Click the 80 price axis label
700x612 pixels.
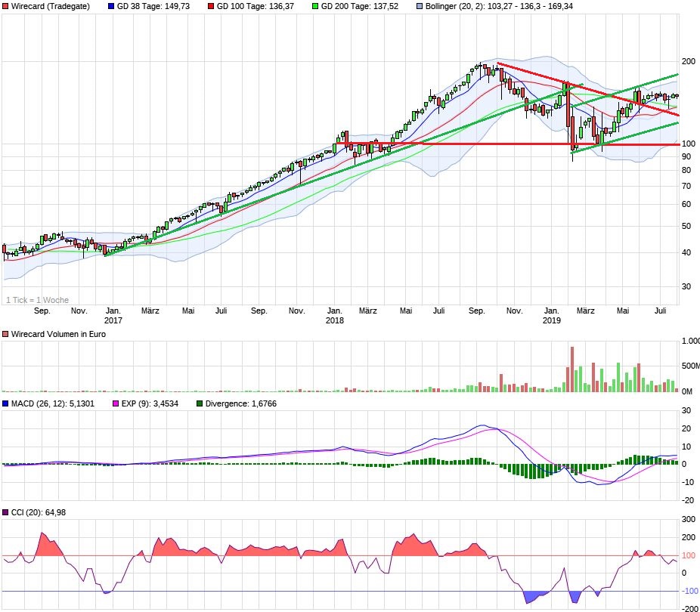click(686, 171)
